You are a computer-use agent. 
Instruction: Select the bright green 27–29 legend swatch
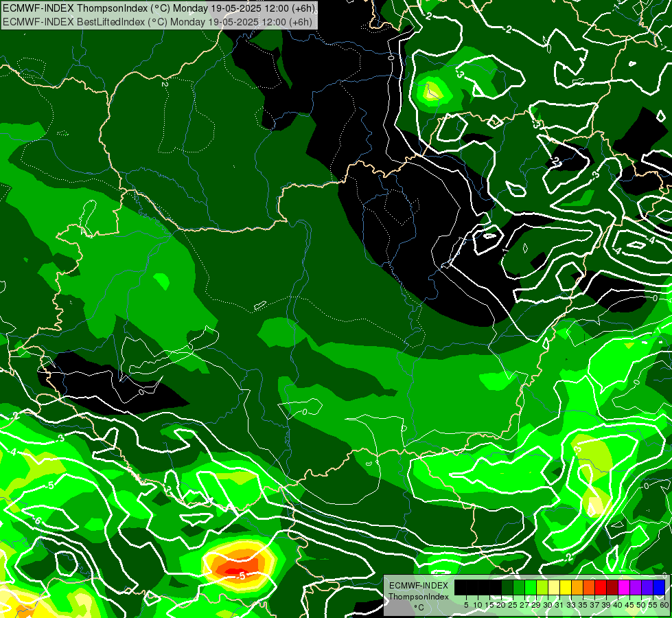(531, 587)
